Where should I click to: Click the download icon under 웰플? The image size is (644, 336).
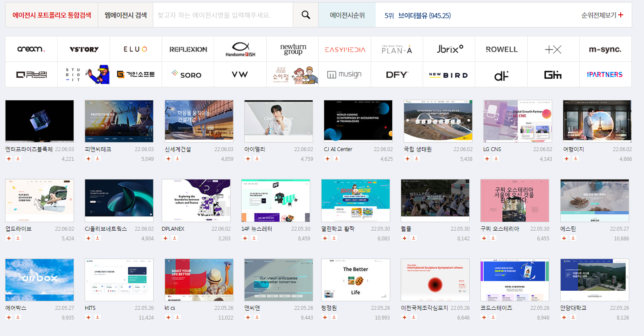tap(413, 238)
